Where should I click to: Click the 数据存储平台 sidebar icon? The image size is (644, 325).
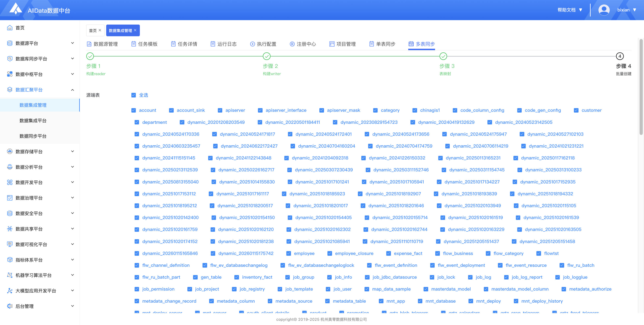[x=10, y=151]
